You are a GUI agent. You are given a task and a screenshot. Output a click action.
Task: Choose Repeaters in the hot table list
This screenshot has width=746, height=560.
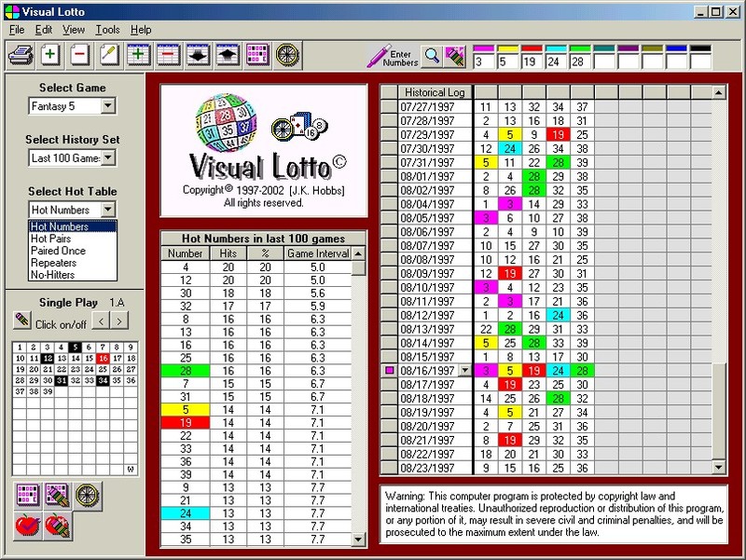tap(73, 263)
